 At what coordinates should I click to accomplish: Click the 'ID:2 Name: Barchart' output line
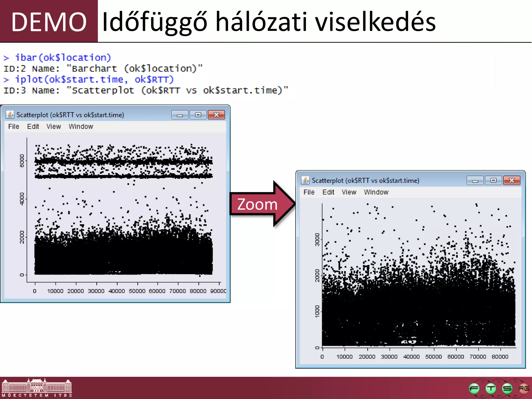point(103,68)
